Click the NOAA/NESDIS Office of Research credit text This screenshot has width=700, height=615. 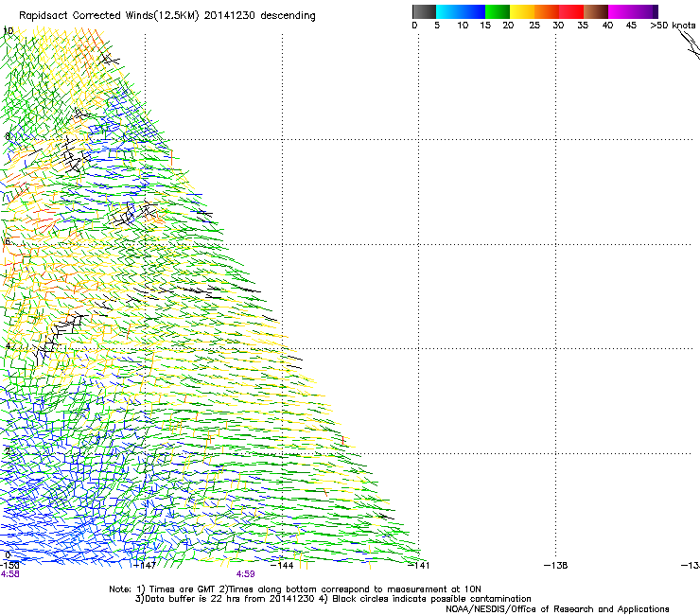(557, 609)
